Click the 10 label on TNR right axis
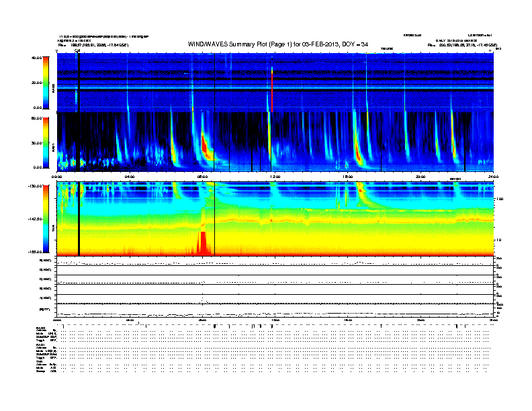This screenshot has width=532, height=411. pos(499,240)
